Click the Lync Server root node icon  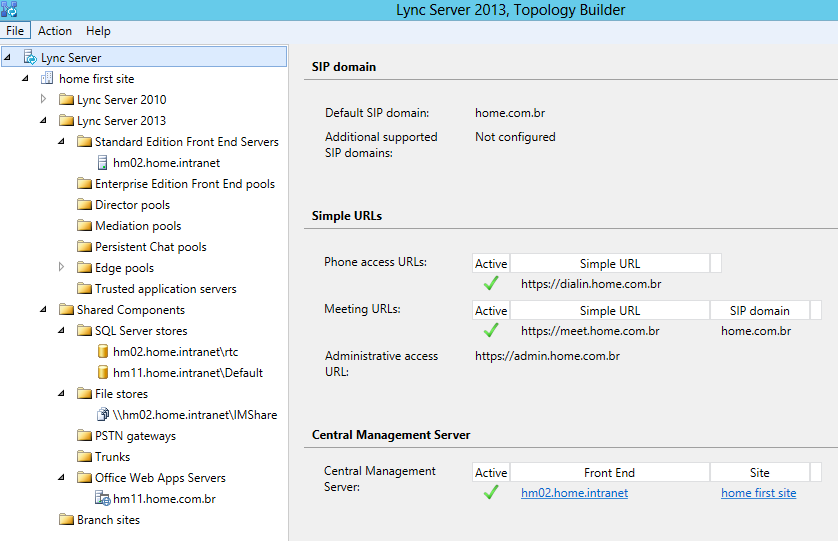[30, 58]
